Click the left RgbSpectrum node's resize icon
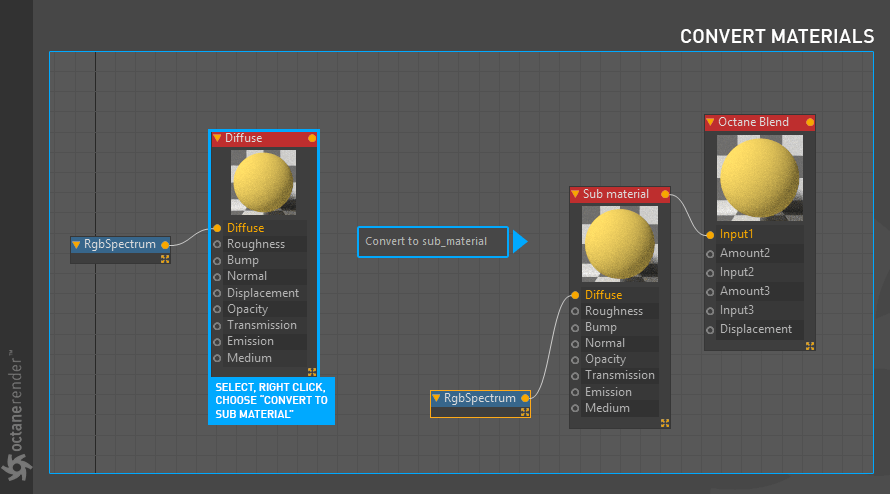This screenshot has width=890, height=494. pos(165,259)
